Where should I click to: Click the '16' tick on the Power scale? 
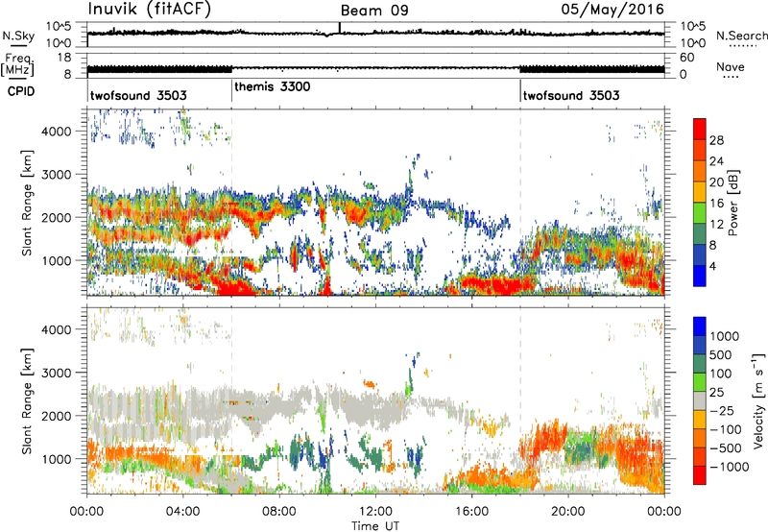point(716,203)
